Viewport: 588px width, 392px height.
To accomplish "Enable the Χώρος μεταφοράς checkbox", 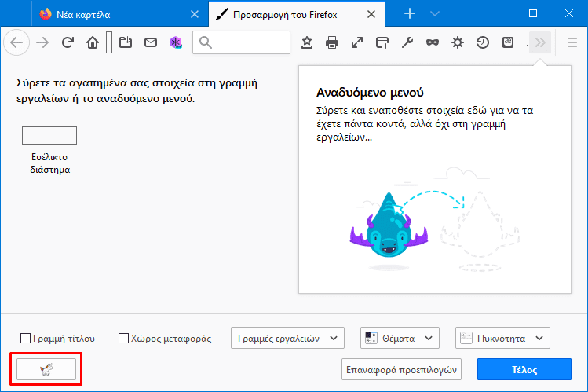I will pyautogui.click(x=123, y=339).
